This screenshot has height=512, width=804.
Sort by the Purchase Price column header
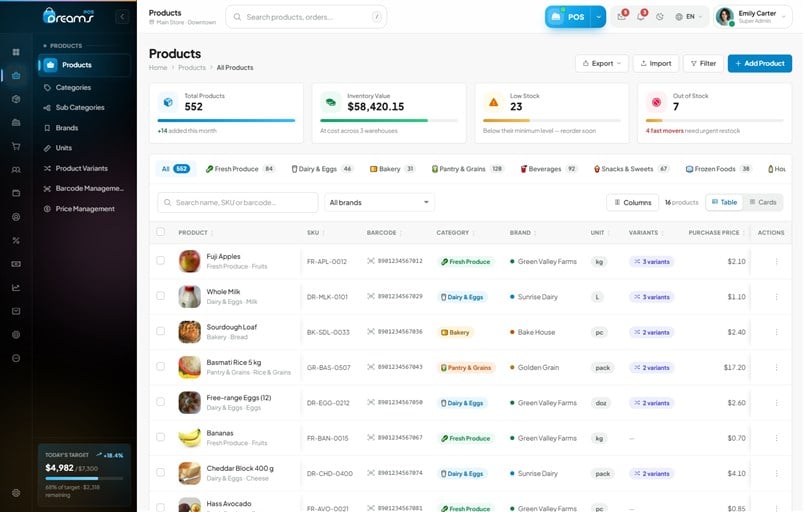click(716, 233)
